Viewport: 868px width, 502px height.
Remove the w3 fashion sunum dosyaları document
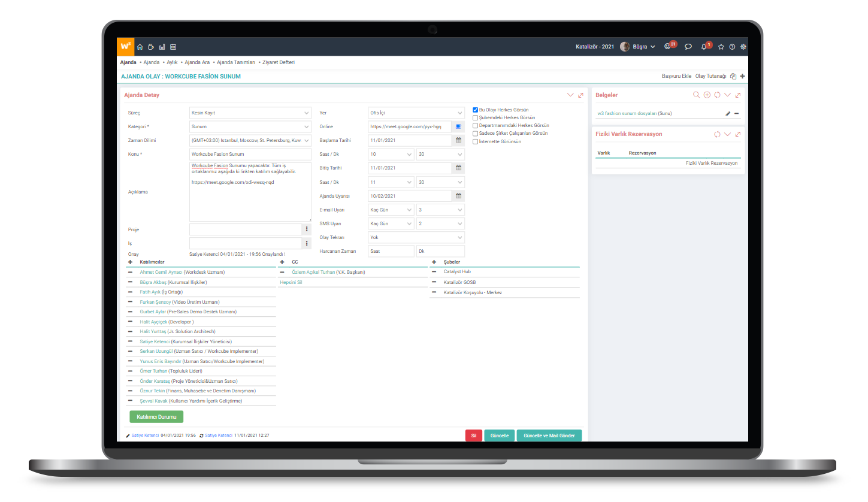[737, 113]
